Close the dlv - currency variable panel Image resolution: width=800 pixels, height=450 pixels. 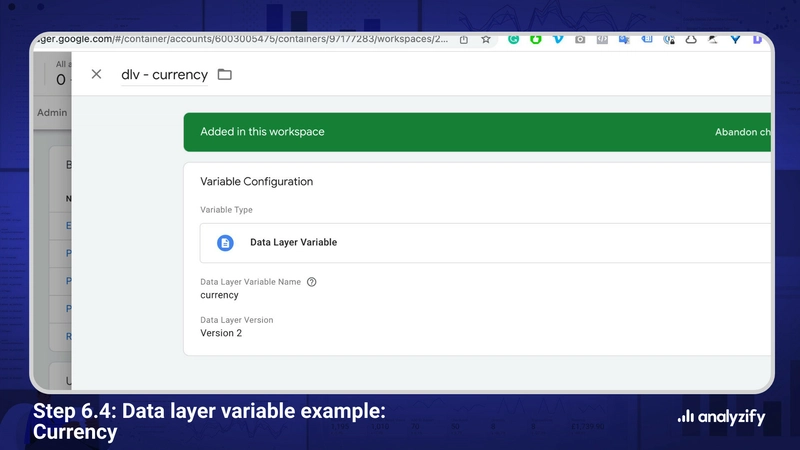[96, 74]
